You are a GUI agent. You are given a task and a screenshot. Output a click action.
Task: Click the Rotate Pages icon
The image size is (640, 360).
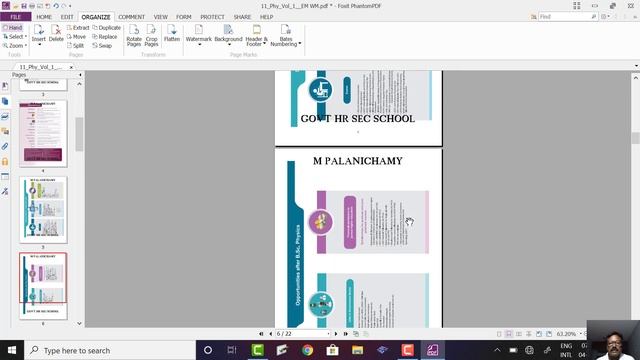point(134,30)
